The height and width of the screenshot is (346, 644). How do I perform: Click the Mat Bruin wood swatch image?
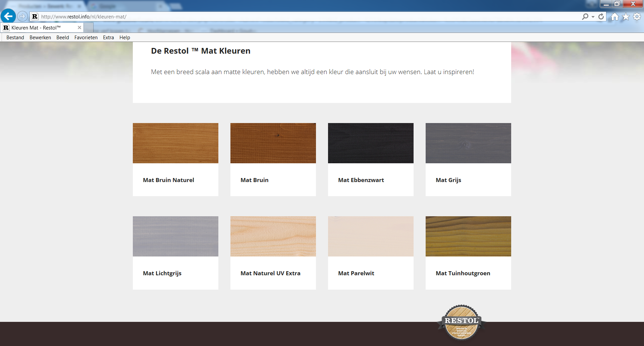point(273,143)
